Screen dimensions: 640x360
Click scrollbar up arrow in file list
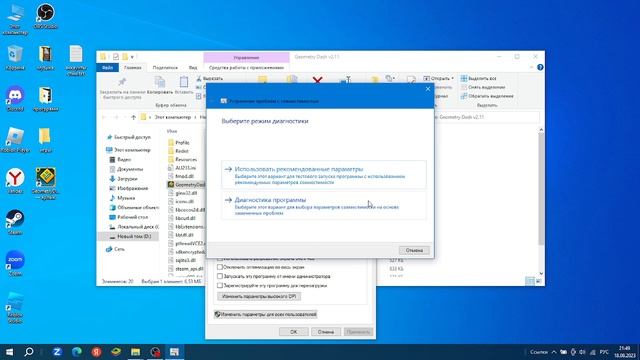tap(541, 130)
